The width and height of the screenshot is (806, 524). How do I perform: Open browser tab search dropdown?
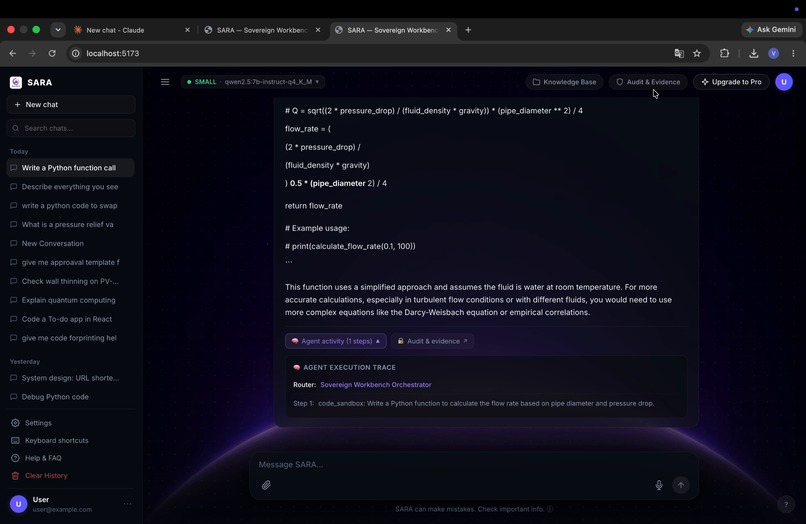pyautogui.click(x=58, y=30)
